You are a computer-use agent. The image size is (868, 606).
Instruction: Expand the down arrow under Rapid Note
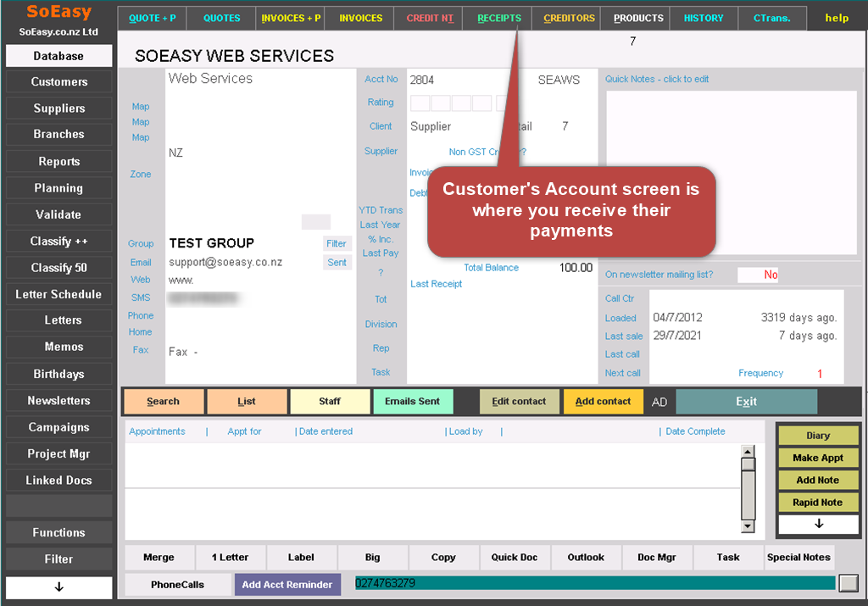point(818,524)
